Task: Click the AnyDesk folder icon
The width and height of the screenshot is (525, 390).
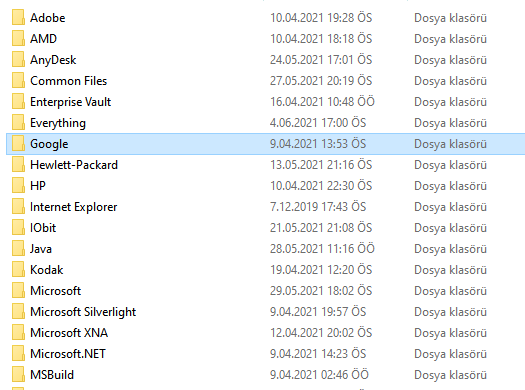Action: click(18, 60)
